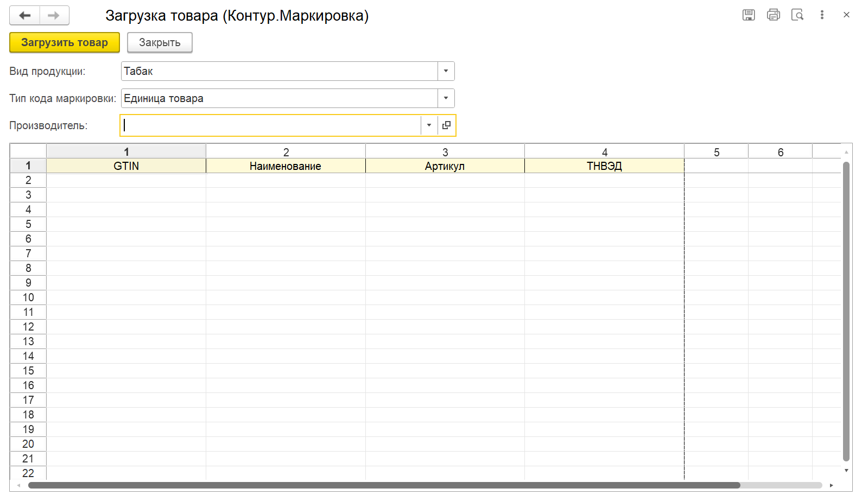Select row 10 header
Viewport: 868px width, 501px height.
[28, 297]
